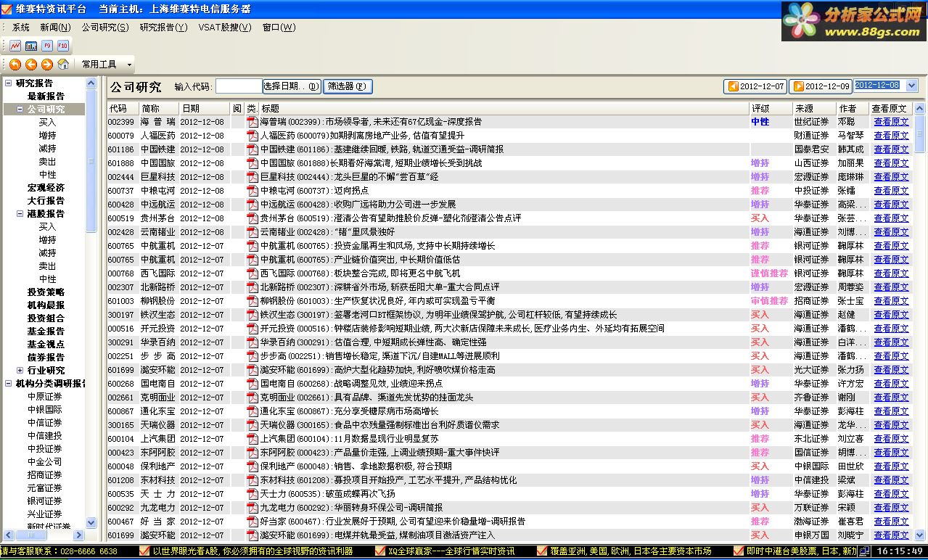
Task: Collapse the 机构分类调研报告 tree node
Action: 9,384
